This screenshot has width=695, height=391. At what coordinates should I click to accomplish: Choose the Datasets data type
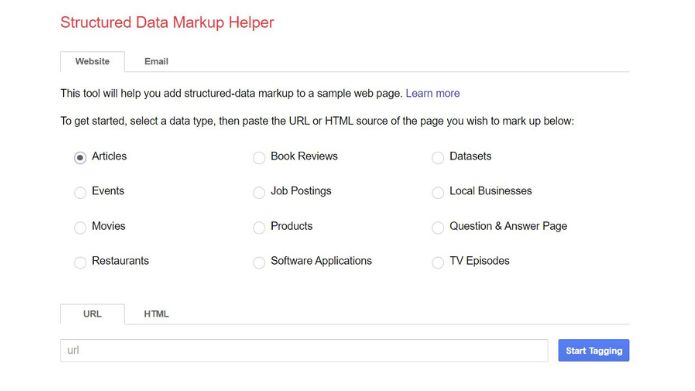tap(437, 157)
